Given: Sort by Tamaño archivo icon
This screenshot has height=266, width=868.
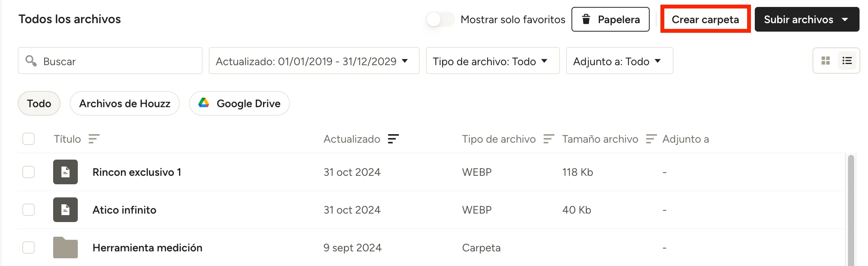Looking at the screenshot, I should [x=651, y=139].
